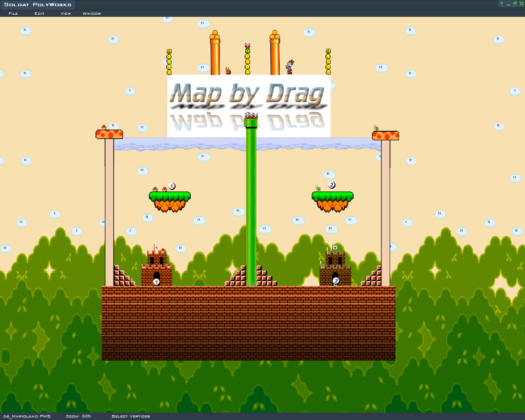
Task: Click the Luigi sprite beside right orange pipe
Action: pyautogui.click(x=290, y=67)
